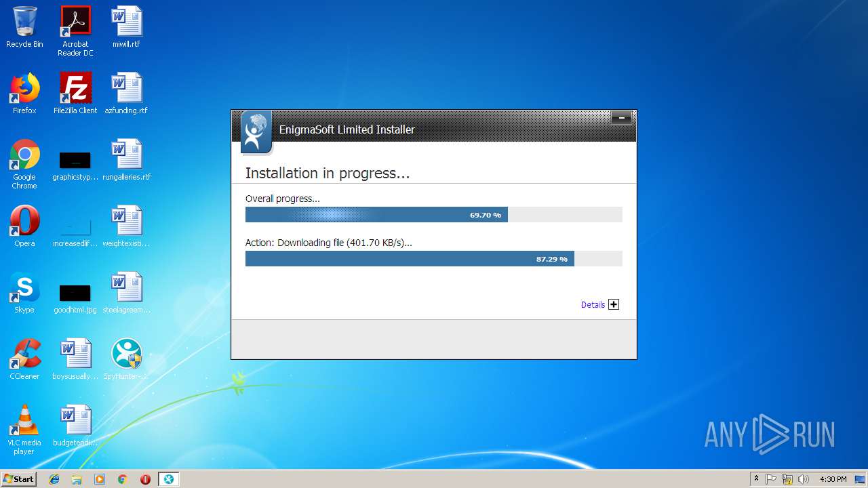Open budgetendi... document icon

point(75,426)
